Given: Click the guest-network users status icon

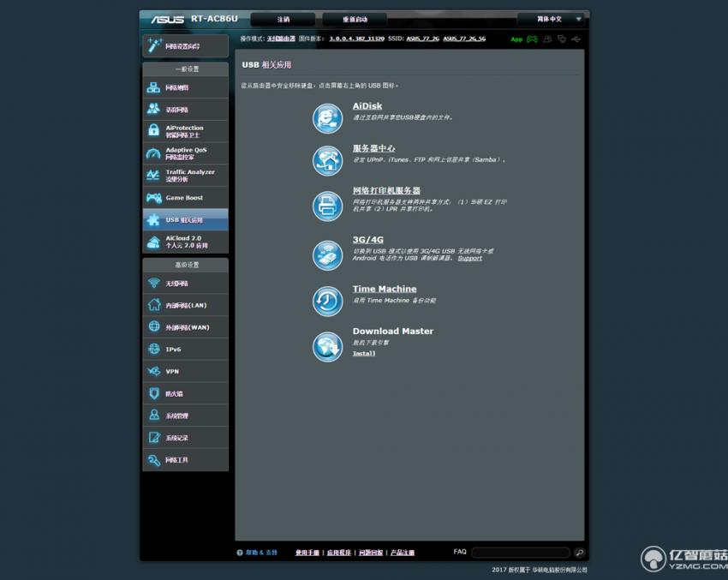Looking at the screenshot, I should pyautogui.click(x=548, y=39).
